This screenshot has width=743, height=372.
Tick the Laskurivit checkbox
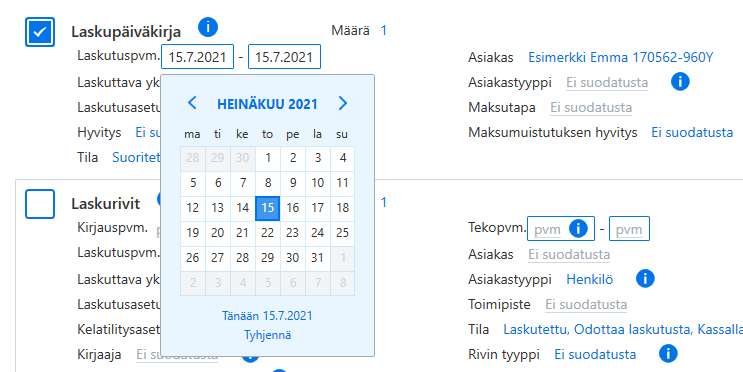(x=40, y=204)
